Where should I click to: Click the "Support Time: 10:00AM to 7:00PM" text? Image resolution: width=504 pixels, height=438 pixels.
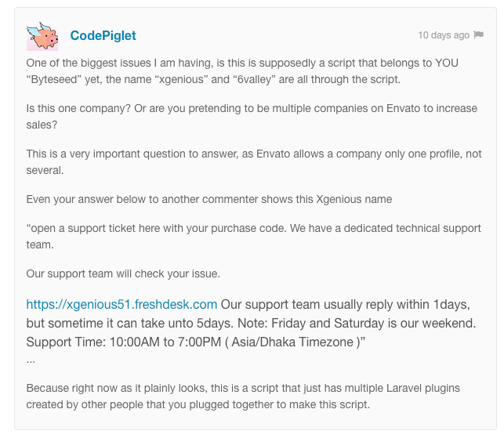pos(123,342)
